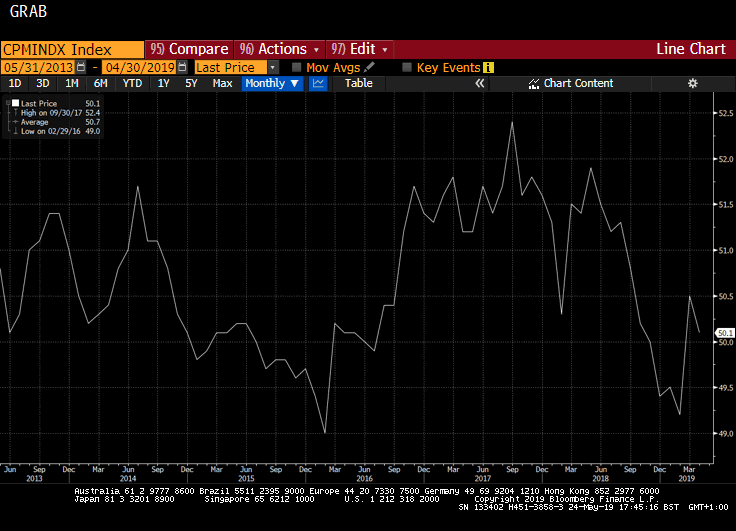Collapse the legend box expander
Image resolution: width=736 pixels, height=531 pixels.
click(x=8, y=103)
